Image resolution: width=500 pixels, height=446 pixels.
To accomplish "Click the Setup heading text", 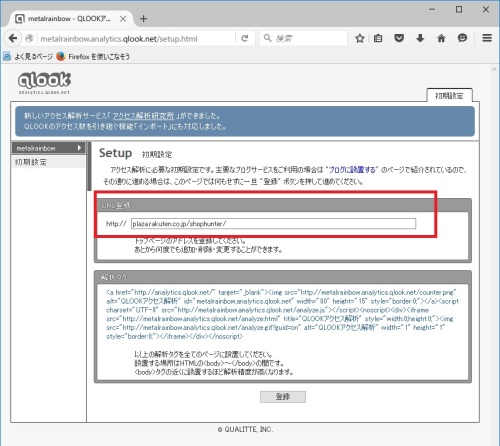I will tap(115, 153).
